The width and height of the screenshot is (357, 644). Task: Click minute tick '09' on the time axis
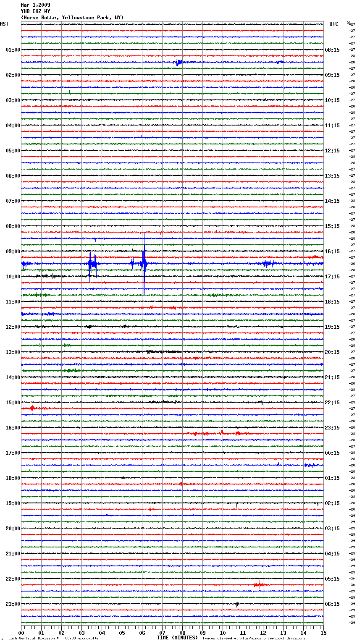[202, 633]
